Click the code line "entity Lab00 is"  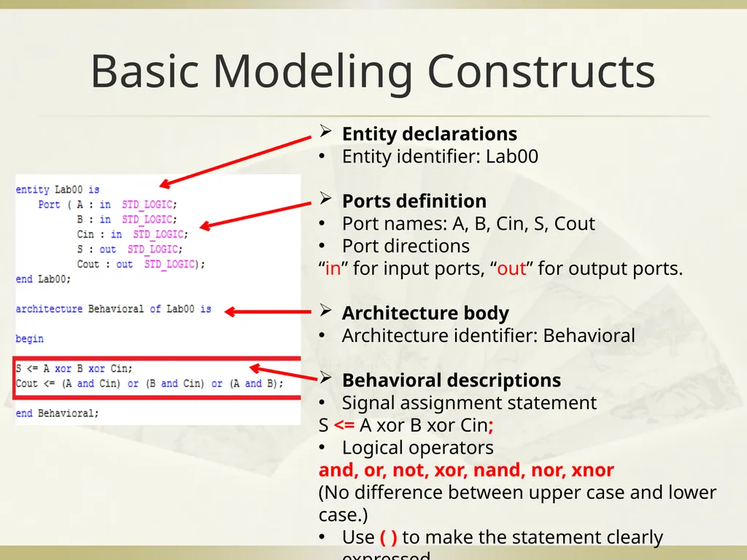pos(57,190)
